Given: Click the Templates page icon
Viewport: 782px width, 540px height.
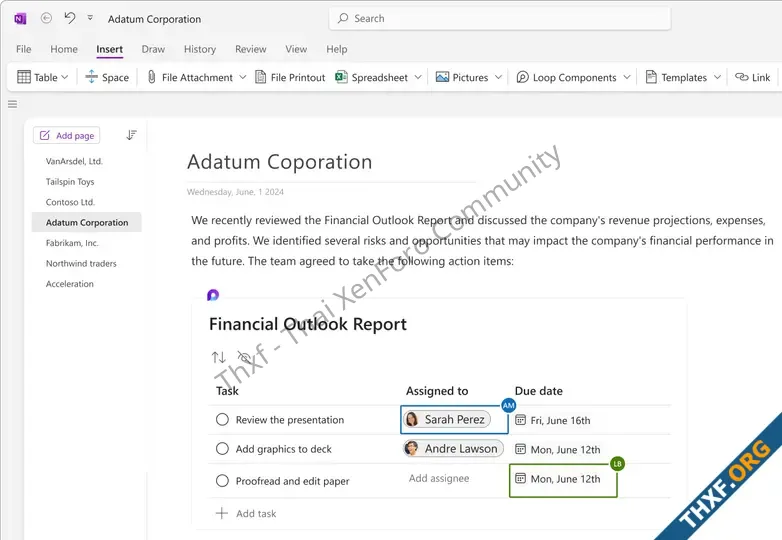Looking at the screenshot, I should point(651,77).
